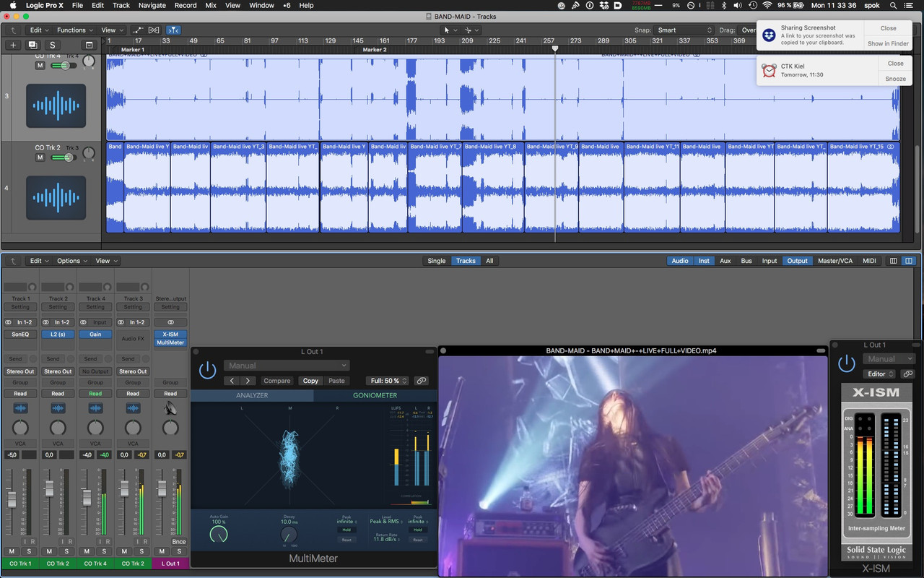Open the Mix menu
The image size is (924, 578).
211,5
